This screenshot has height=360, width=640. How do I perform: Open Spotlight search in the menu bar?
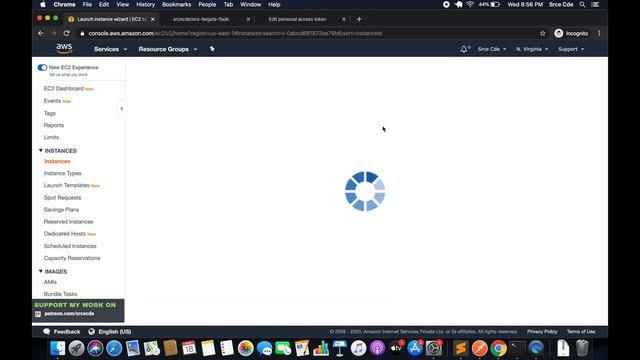tap(582, 4)
